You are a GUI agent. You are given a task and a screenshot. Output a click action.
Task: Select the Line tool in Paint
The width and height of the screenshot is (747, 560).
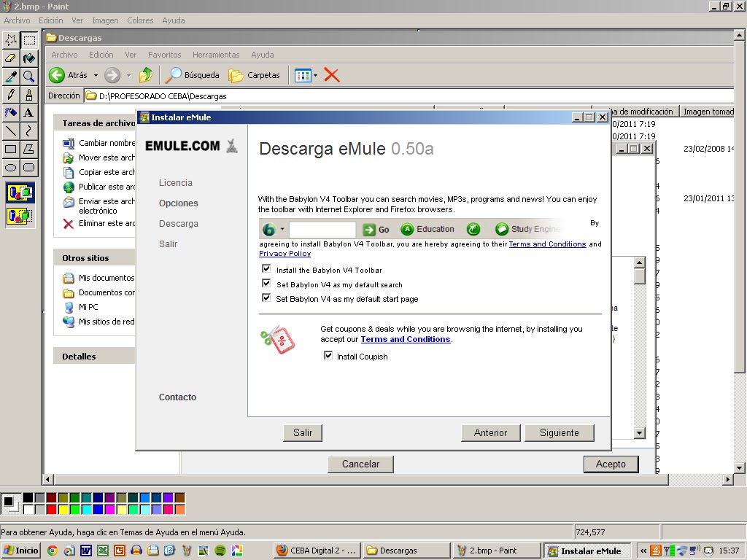pyautogui.click(x=11, y=131)
